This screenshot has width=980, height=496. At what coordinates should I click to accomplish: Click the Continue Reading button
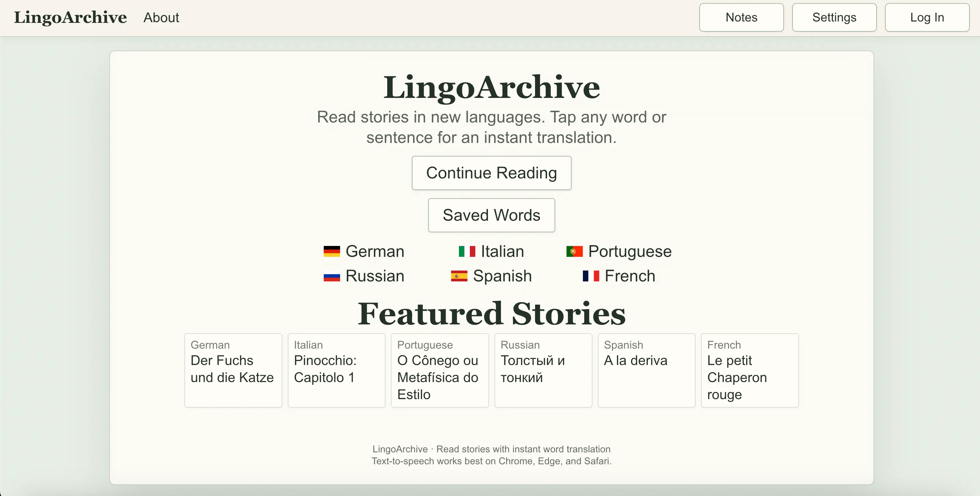[x=491, y=173]
